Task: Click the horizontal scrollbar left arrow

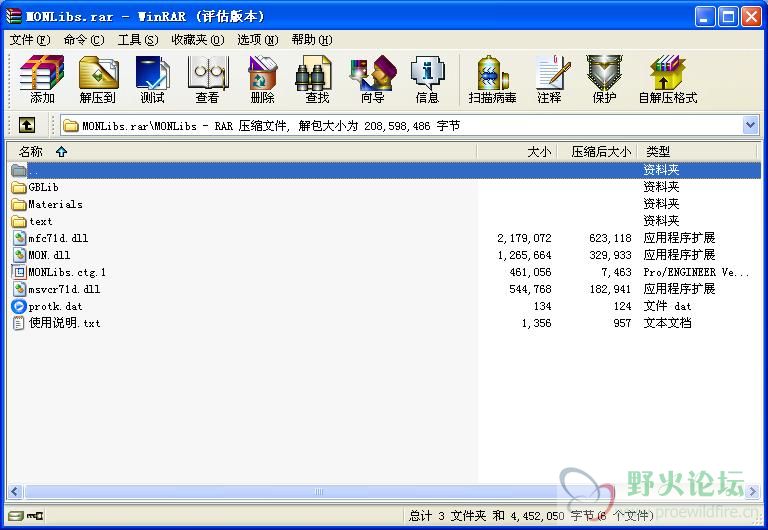Action: [14, 491]
